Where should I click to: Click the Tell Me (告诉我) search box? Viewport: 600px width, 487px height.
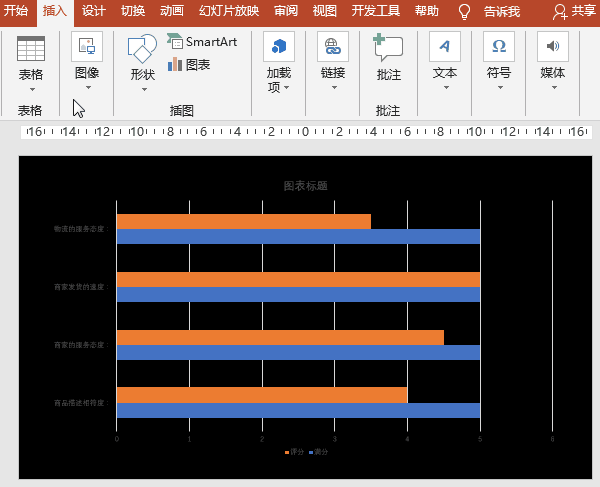click(502, 11)
